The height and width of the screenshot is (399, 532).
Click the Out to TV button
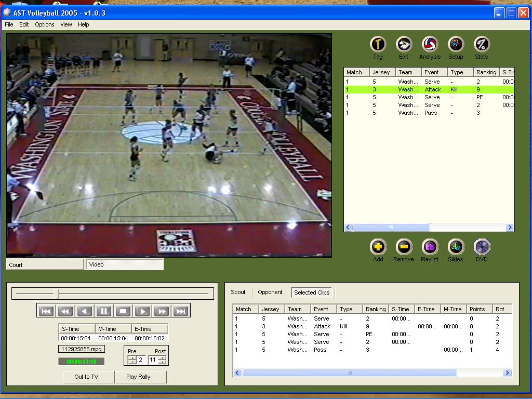[x=88, y=377]
